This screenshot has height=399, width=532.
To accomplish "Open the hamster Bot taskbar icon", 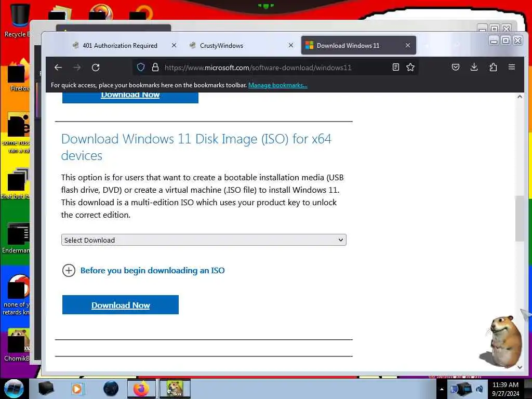I will (x=175, y=389).
